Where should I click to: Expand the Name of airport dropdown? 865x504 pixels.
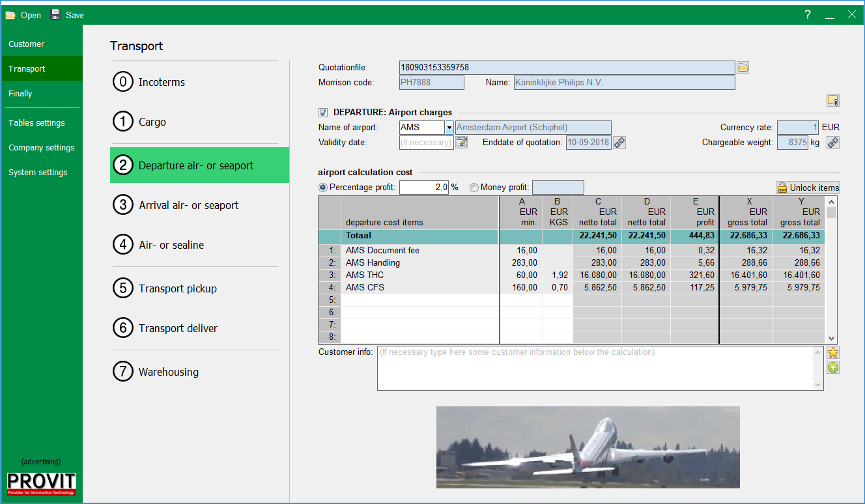(449, 128)
